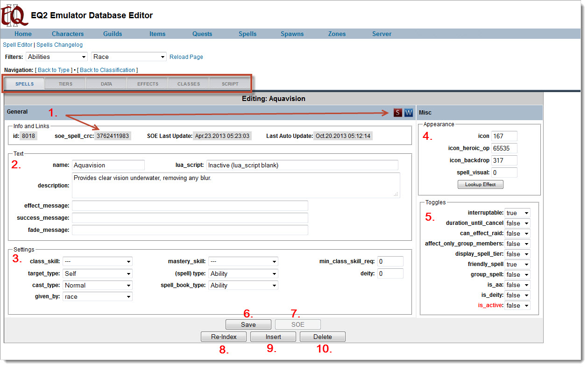Click the EQ2 logo icon
This screenshot has width=588, height=367.
coord(14,14)
